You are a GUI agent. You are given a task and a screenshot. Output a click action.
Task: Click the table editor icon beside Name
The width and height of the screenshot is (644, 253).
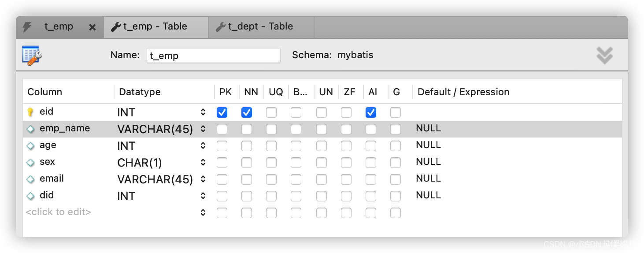32,56
